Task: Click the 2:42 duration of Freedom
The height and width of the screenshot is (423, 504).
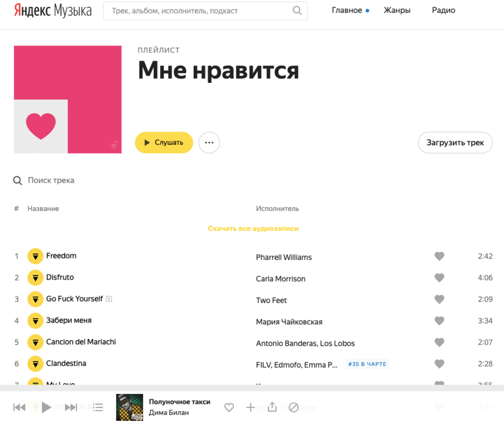Action: coord(485,257)
